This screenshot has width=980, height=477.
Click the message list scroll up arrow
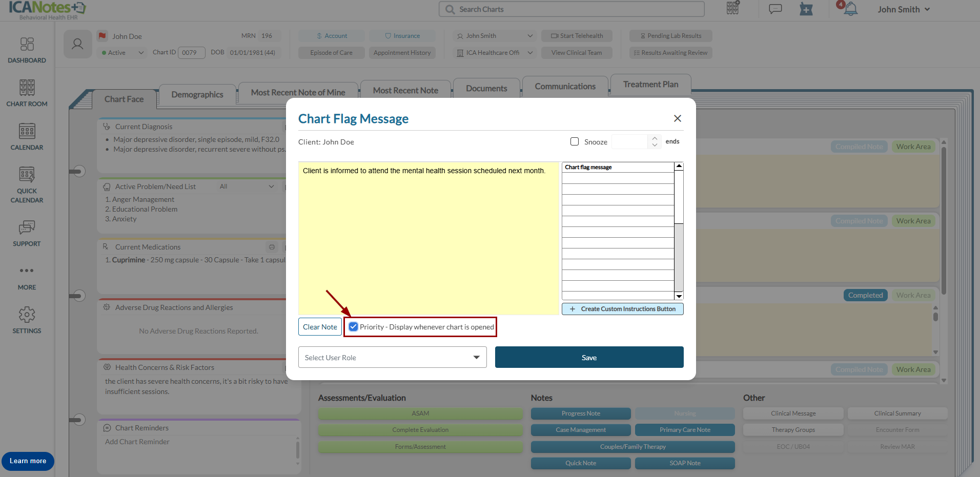679,166
